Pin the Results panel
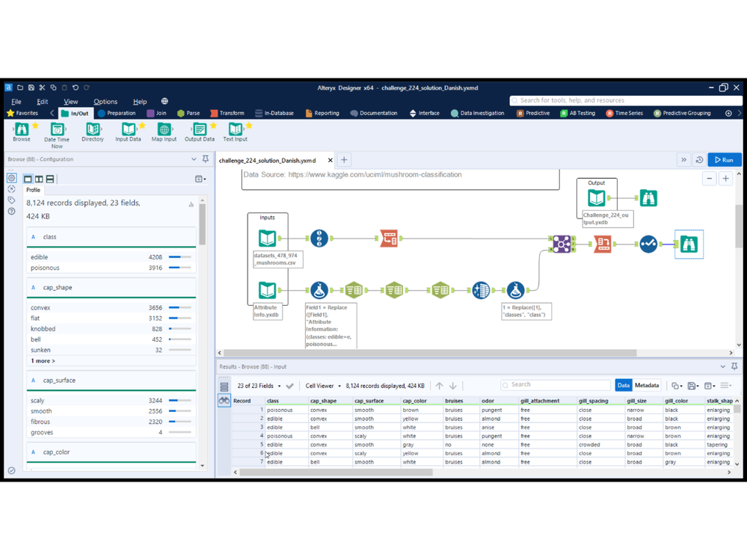The image size is (747, 560). pos(734,366)
